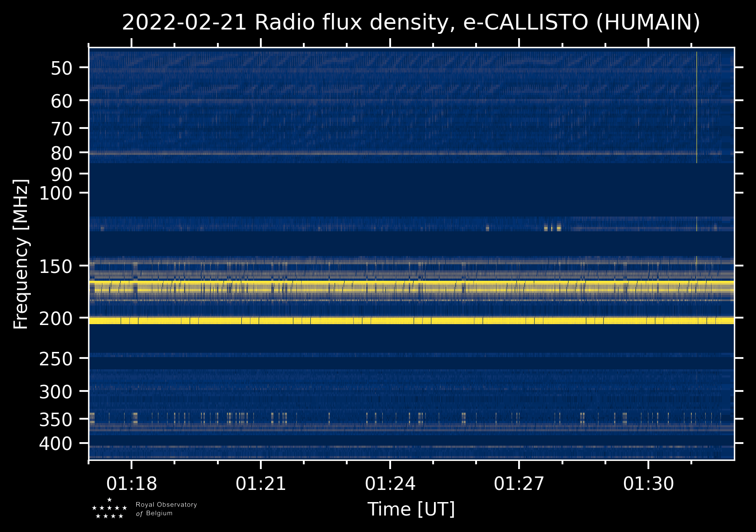Click the plot title mentioning e-CALLISTO (HUMAIN)
The height and width of the screenshot is (532, 756).
[411, 23]
